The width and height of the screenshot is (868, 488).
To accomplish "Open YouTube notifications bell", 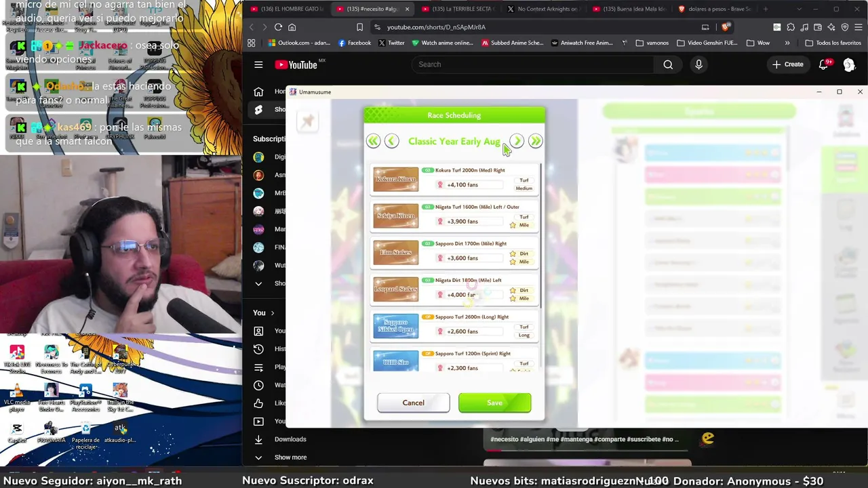I will 824,64.
